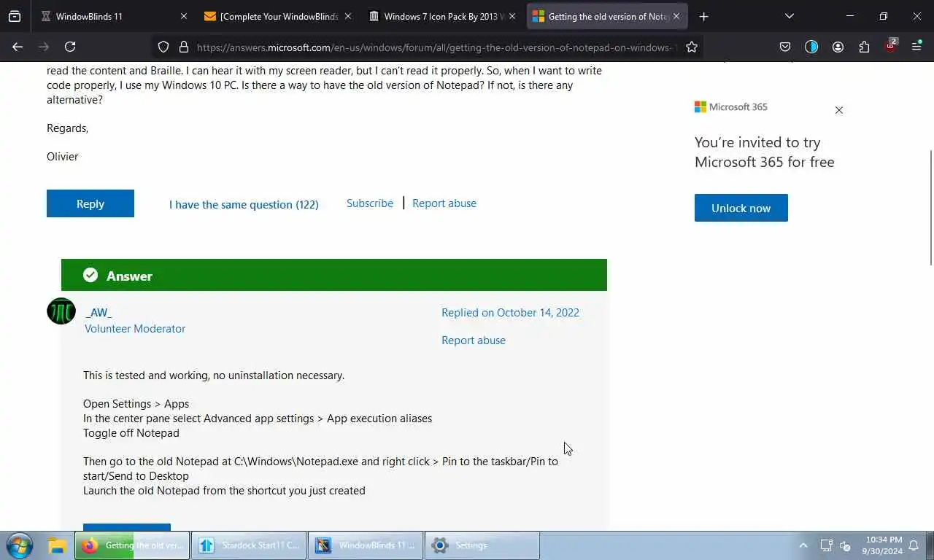Bookmark this page with the star

click(692, 47)
